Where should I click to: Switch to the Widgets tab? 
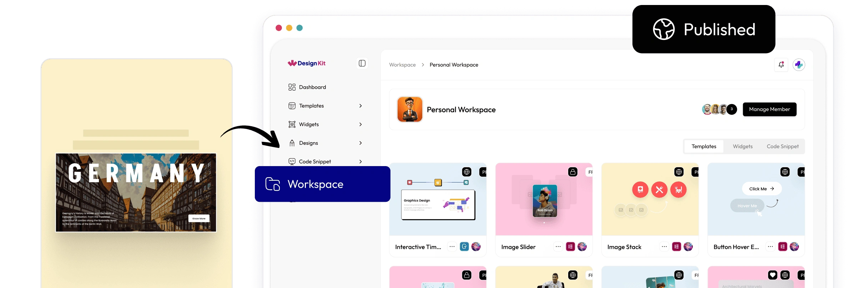click(x=742, y=146)
